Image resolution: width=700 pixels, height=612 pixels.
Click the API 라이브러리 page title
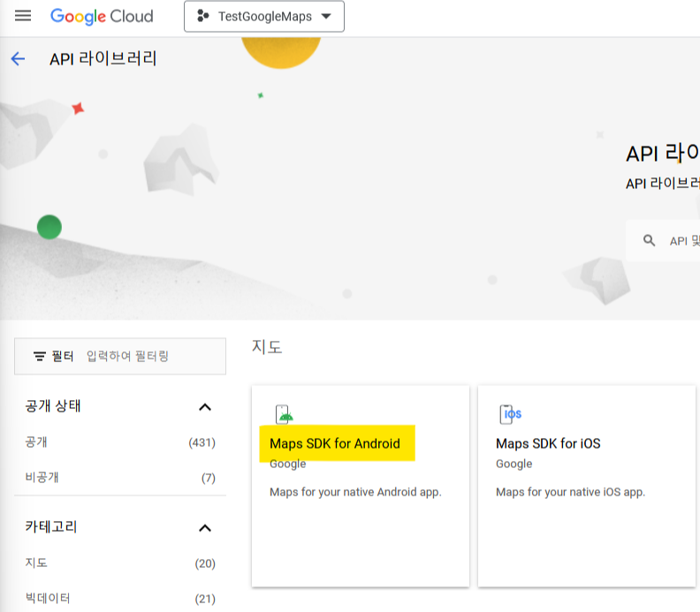click(x=103, y=58)
